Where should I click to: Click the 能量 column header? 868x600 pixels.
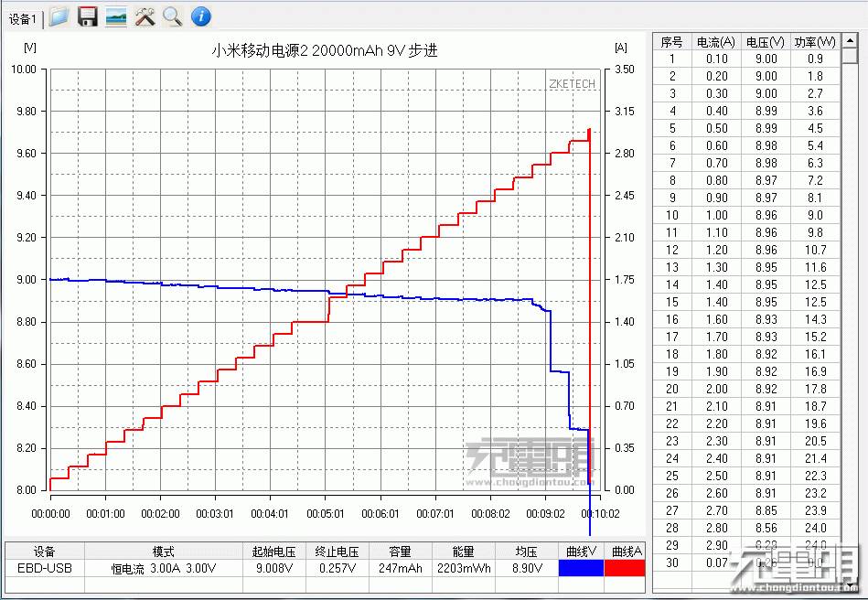[464, 552]
